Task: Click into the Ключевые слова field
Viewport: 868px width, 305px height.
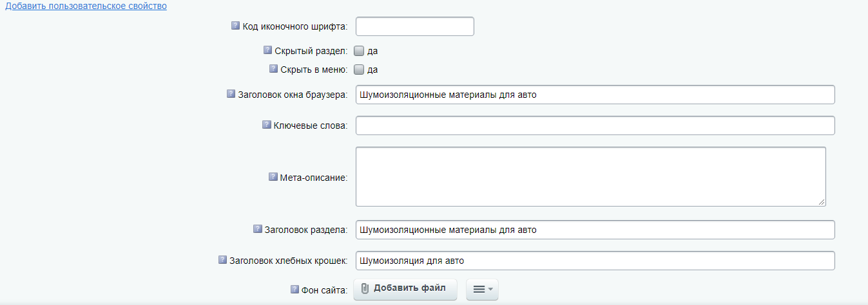Action: (x=595, y=125)
